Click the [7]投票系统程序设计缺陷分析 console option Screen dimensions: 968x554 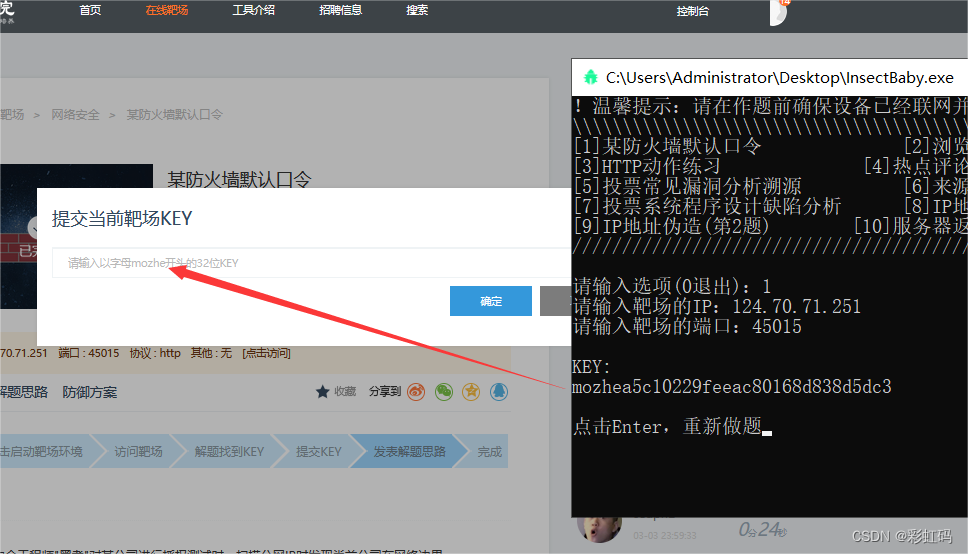707,206
